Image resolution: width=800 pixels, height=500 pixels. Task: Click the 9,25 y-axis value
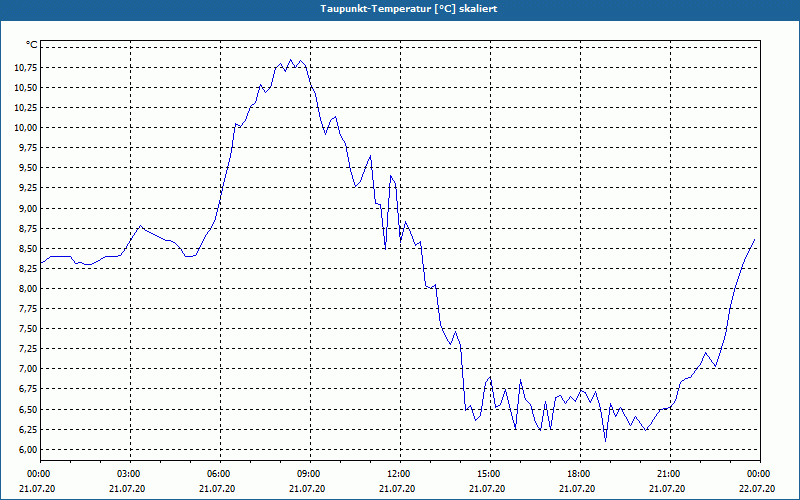[28, 188]
